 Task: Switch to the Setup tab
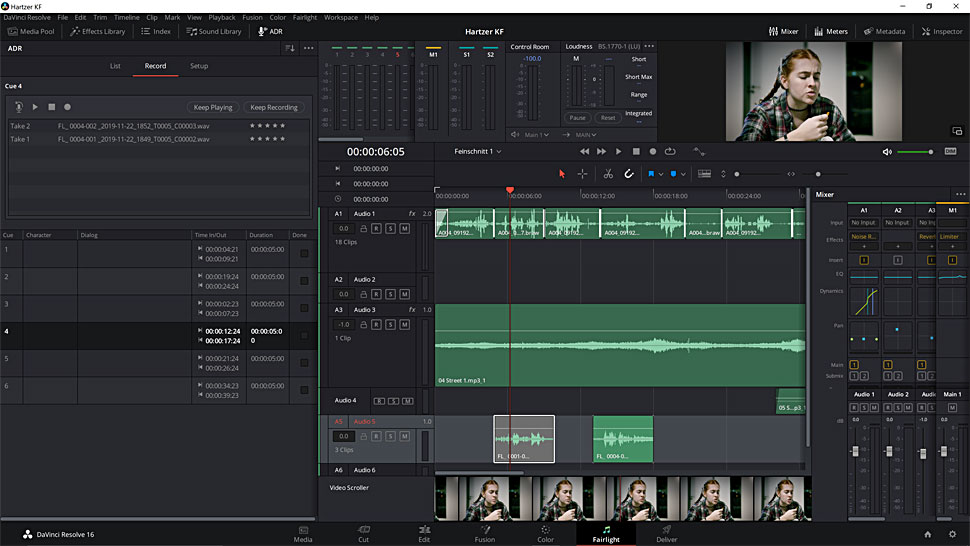(x=199, y=66)
